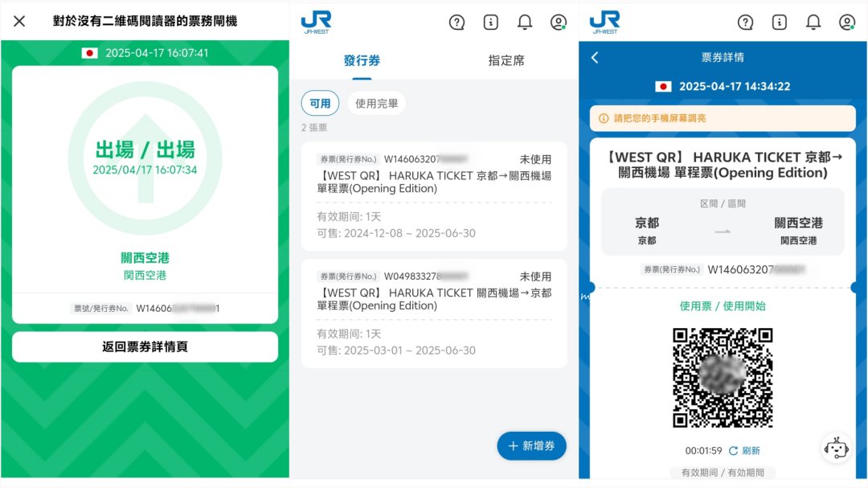
Task: Tap the 票券詳情 page title
Action: click(x=723, y=58)
